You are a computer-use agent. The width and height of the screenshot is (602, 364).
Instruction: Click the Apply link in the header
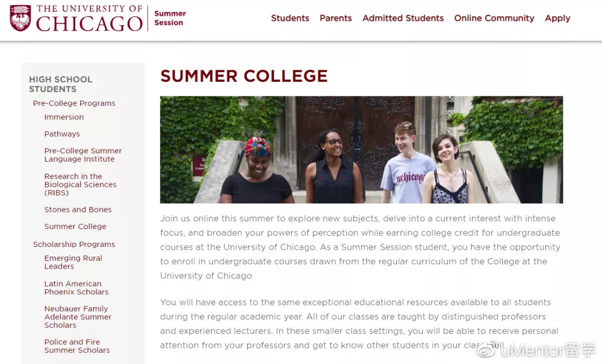tap(557, 18)
